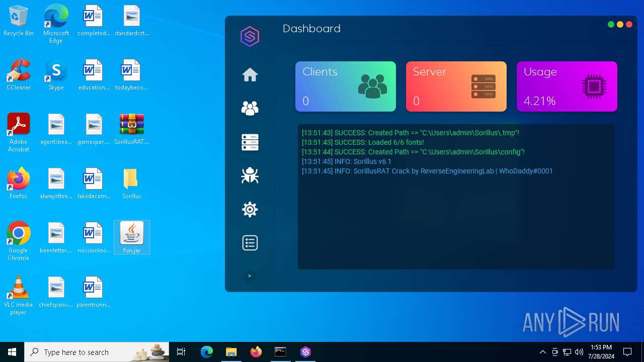Select the lakedecem Word document icon
644x362 pixels.
point(94,184)
